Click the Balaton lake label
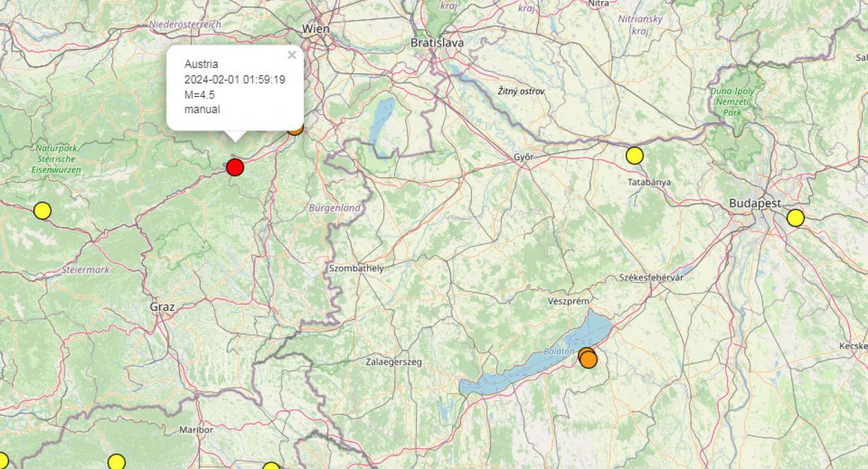The width and height of the screenshot is (868, 469). (560, 351)
